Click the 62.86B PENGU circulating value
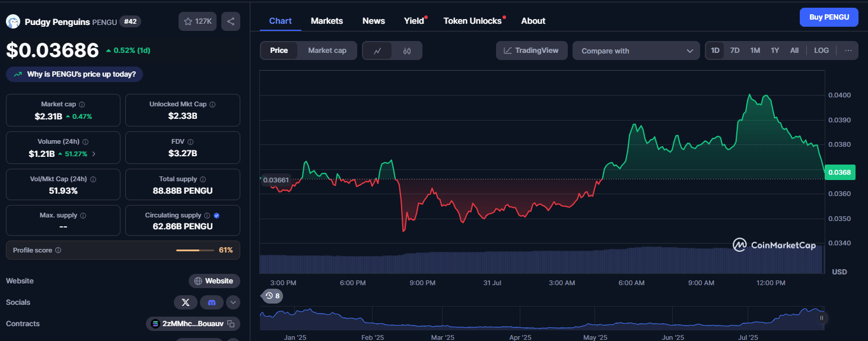Image resolution: width=868 pixels, height=341 pixels. (x=183, y=226)
